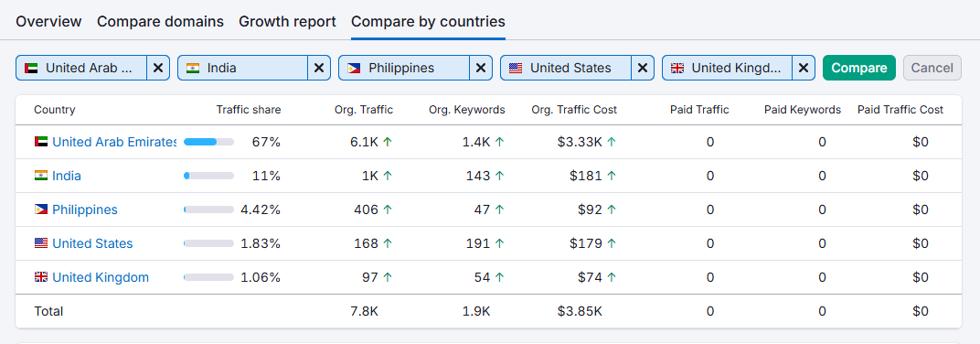Open the Growth report tab
The image size is (980, 344).
pyautogui.click(x=287, y=22)
